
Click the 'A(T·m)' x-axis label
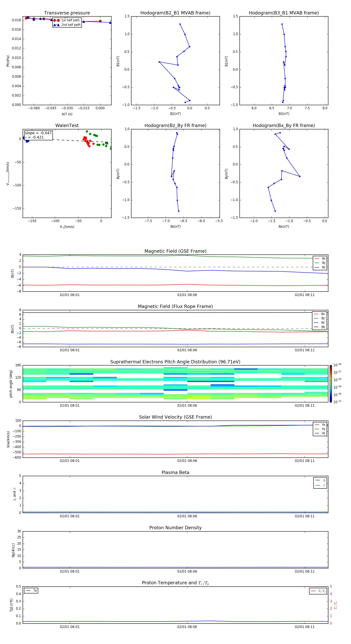coord(67,114)
